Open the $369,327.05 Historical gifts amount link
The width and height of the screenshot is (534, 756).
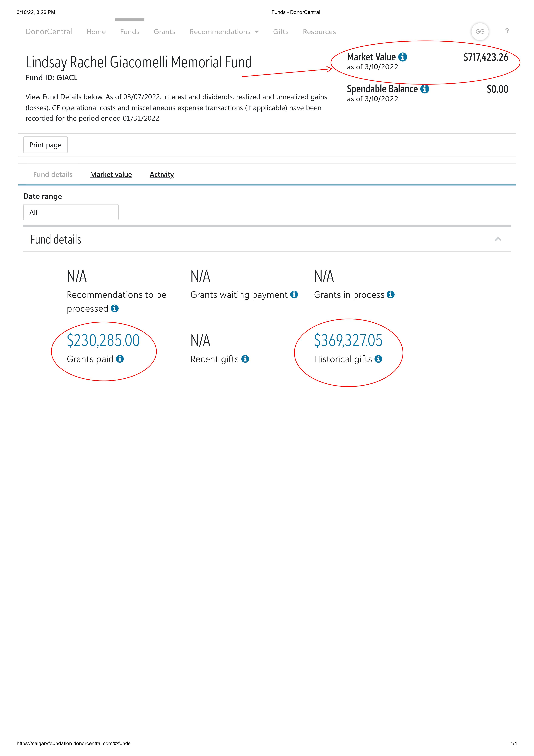pos(348,340)
